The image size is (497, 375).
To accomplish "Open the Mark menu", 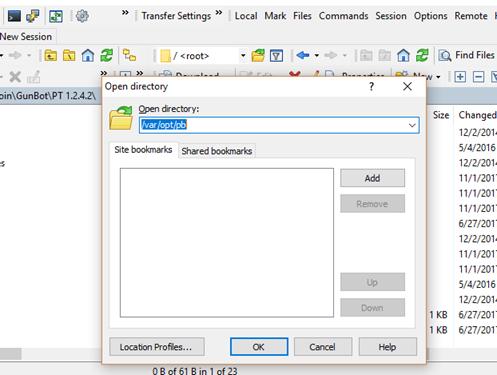I will coord(275,16).
